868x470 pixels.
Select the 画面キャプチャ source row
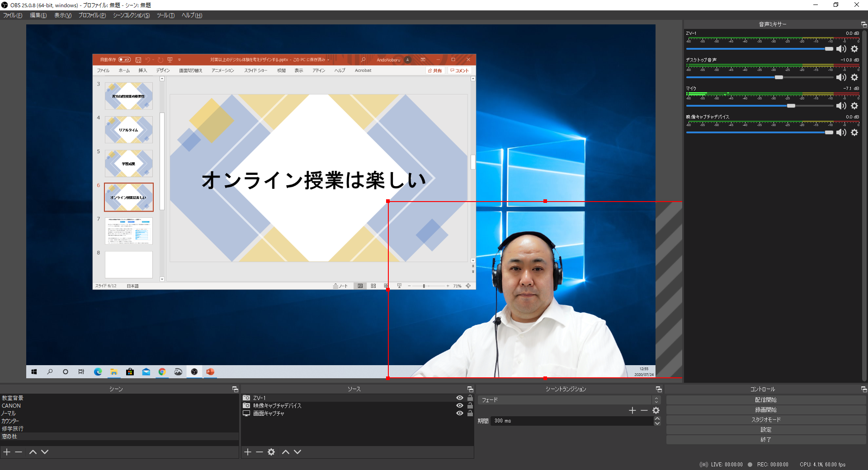(358, 414)
